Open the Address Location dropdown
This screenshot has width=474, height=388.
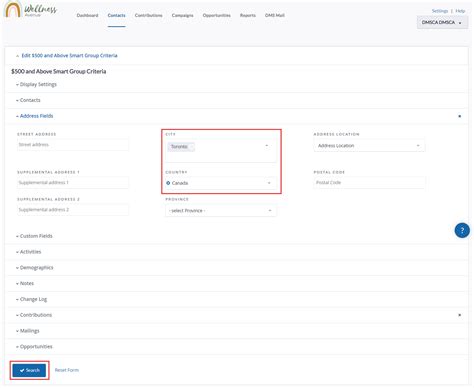coord(369,146)
